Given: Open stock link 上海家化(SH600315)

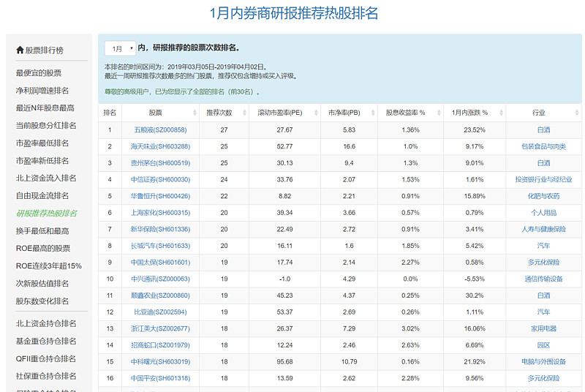Looking at the screenshot, I should click(160, 213).
